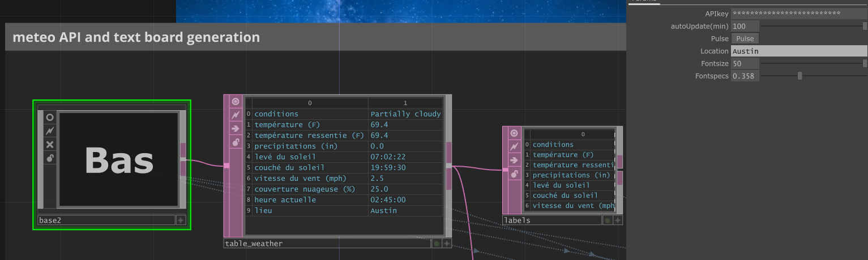This screenshot has height=260, width=868.
Task: Click the labels node name field
Action: click(552, 220)
